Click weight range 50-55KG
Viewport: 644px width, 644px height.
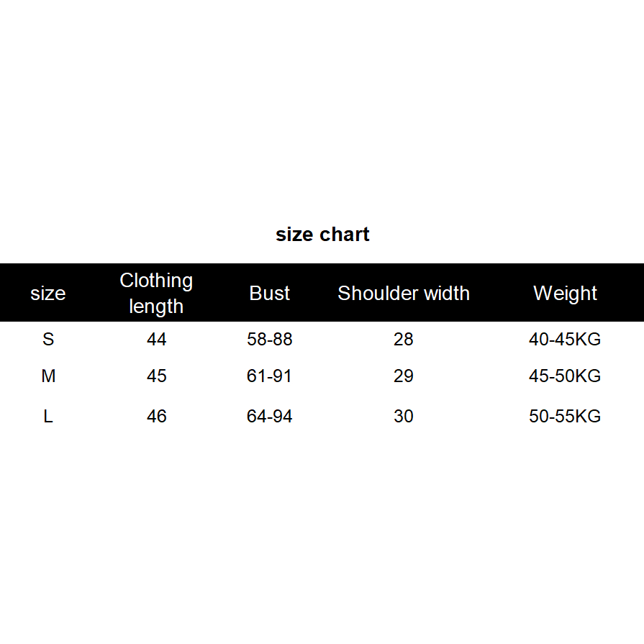565,417
